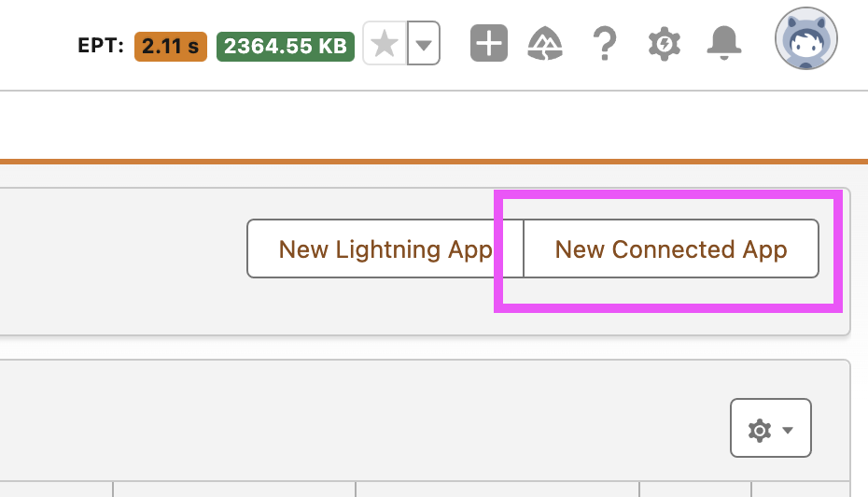868x497 pixels.
Task: Click the list settings gear icon
Action: click(760, 429)
